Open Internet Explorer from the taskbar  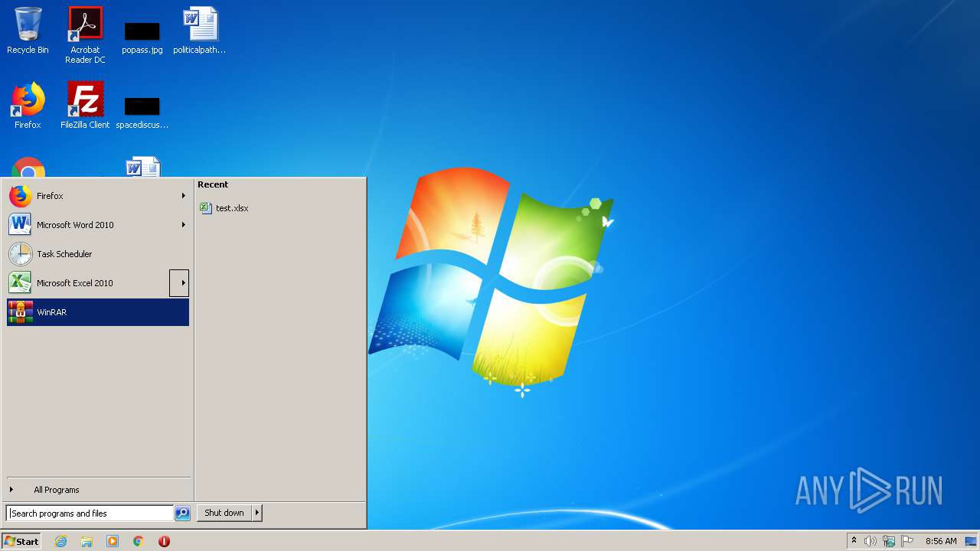(x=61, y=541)
